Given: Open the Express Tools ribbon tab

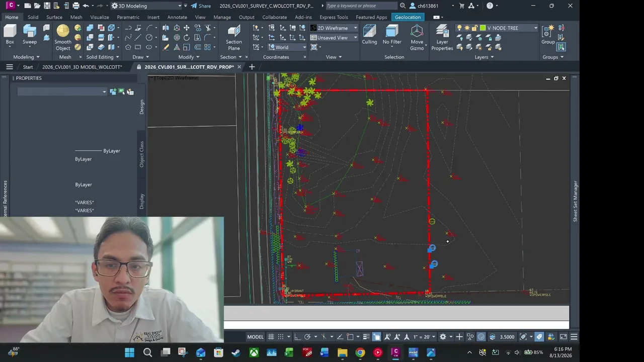Looking at the screenshot, I should (334, 17).
